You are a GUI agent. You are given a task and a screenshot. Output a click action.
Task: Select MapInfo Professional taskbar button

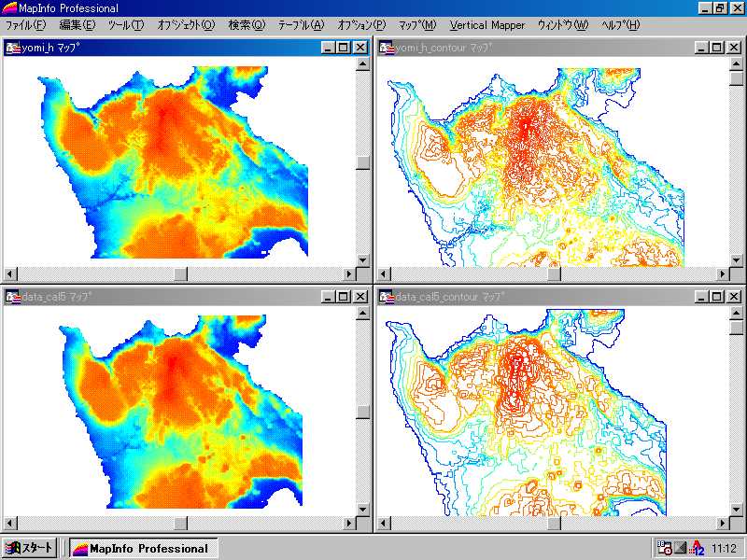point(144,548)
